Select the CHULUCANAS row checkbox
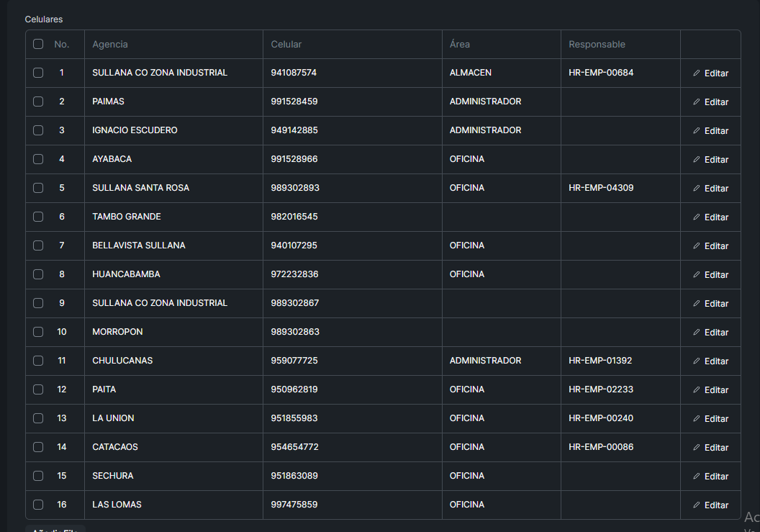 point(38,361)
